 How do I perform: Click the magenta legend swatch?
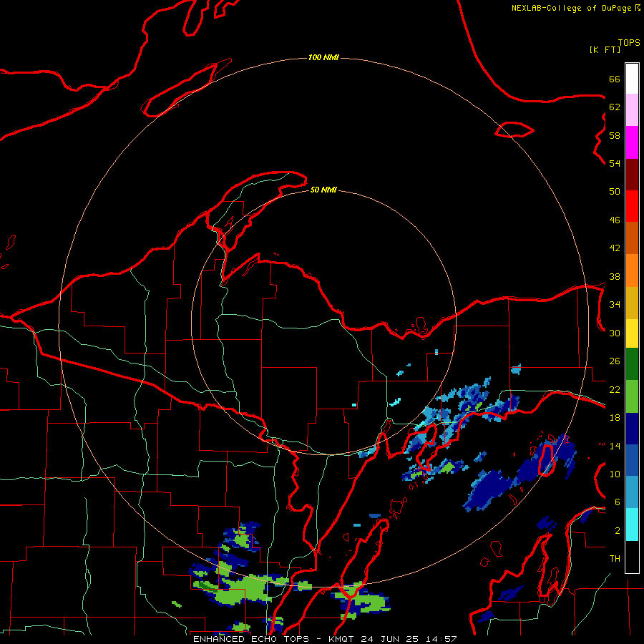click(632, 142)
